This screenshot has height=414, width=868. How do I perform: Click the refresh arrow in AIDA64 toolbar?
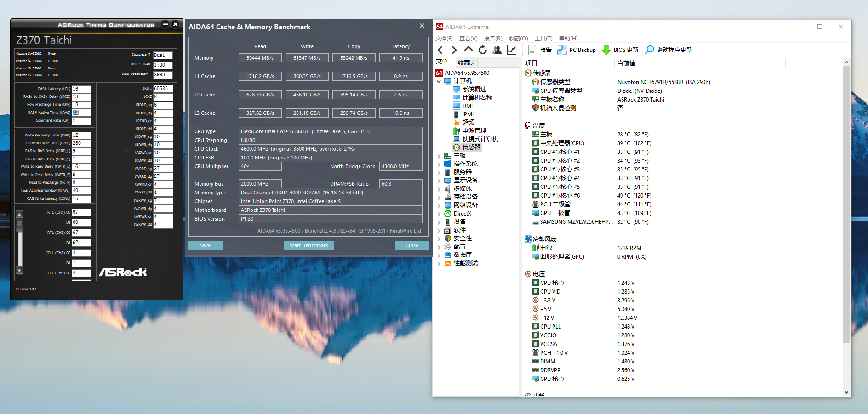coord(482,50)
